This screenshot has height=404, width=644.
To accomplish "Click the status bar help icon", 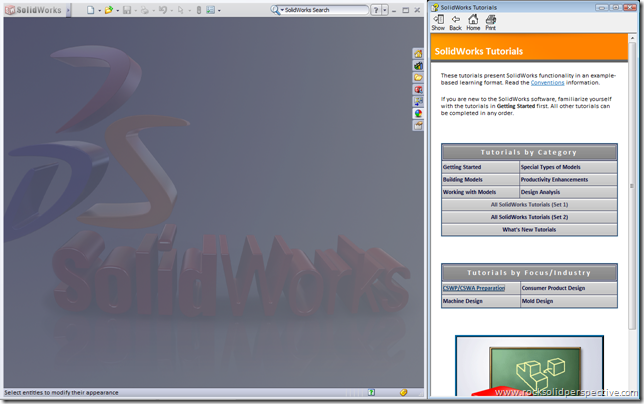I will 371,393.
